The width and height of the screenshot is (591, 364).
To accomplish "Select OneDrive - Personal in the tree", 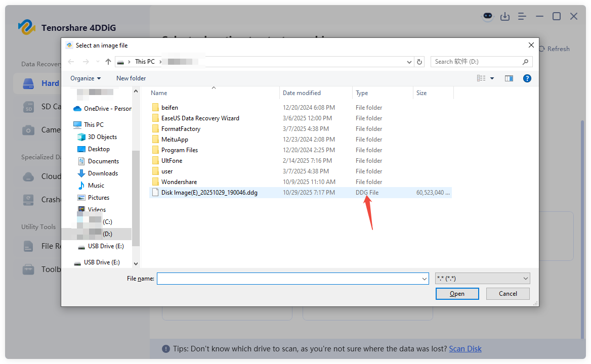I will coord(103,109).
